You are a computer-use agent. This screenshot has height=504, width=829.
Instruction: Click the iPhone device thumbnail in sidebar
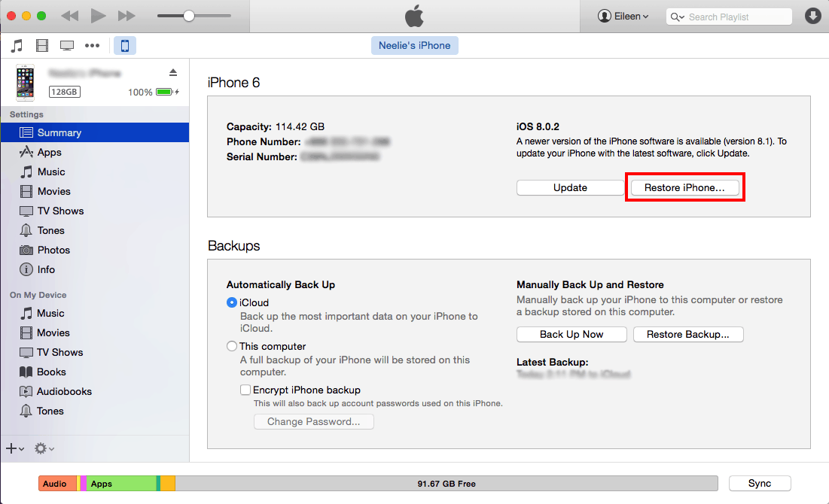point(25,83)
